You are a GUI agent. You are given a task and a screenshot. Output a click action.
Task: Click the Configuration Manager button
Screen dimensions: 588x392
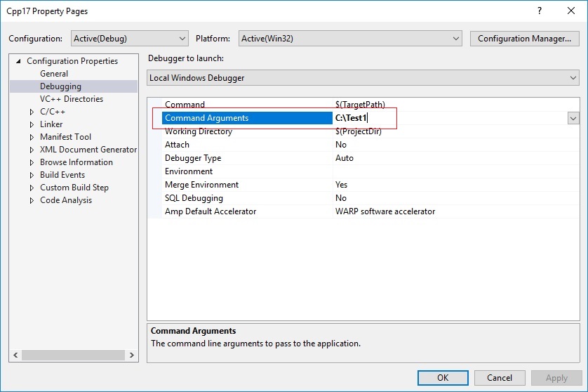(525, 39)
